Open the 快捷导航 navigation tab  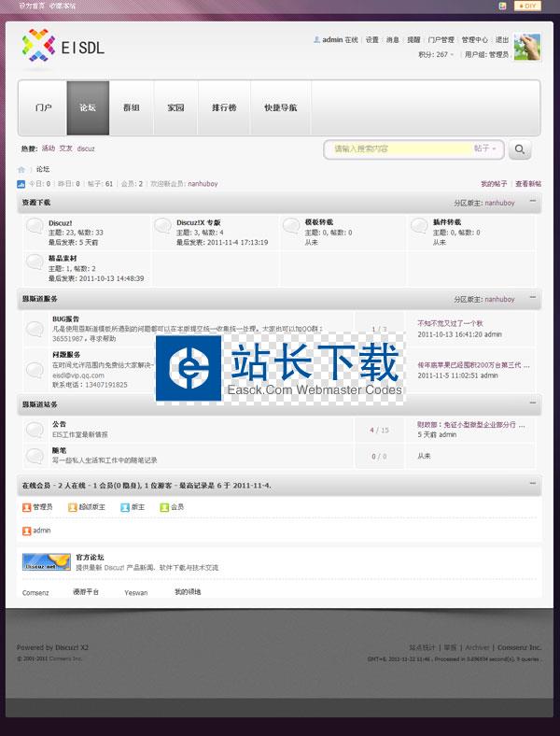281,108
